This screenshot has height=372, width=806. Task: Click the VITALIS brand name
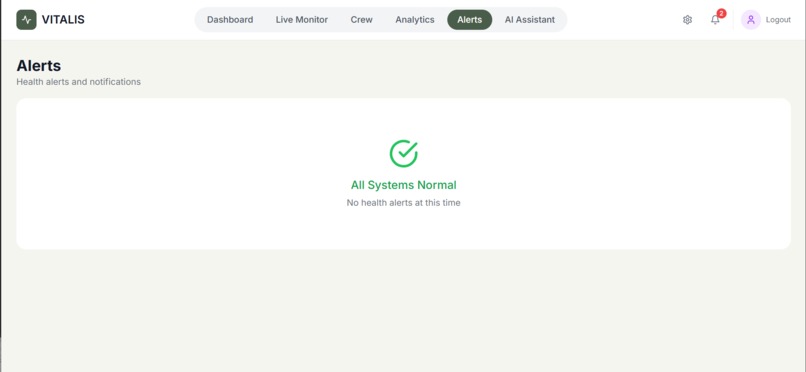(x=63, y=20)
